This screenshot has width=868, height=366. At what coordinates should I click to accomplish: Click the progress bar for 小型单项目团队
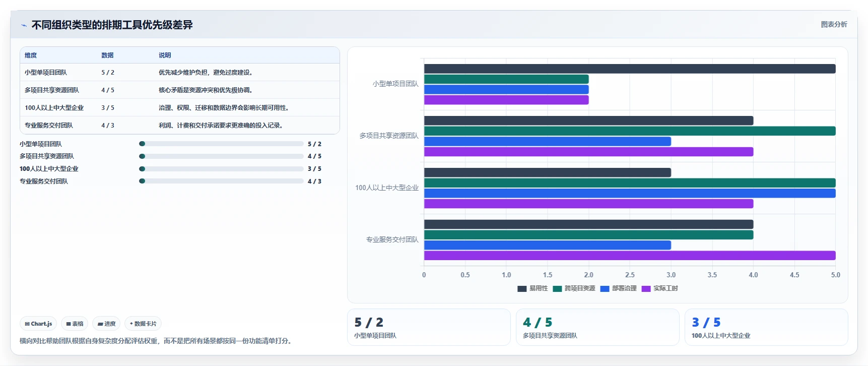pyautogui.click(x=221, y=144)
